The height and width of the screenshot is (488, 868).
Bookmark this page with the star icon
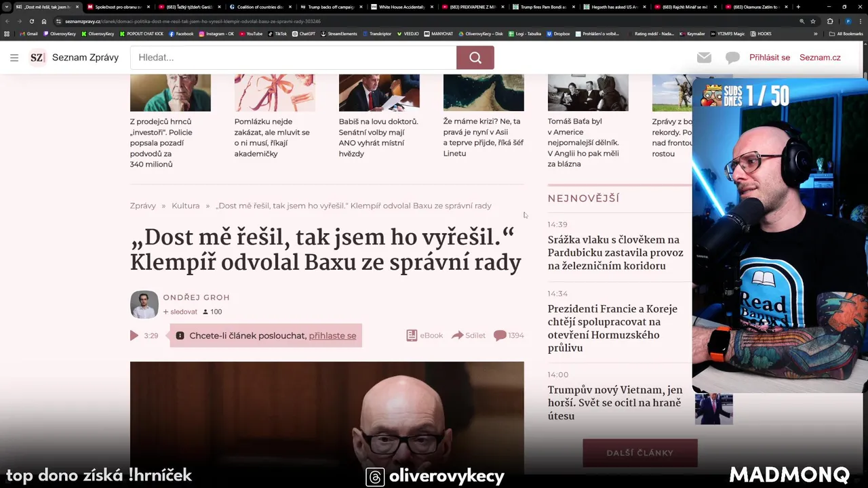point(813,21)
